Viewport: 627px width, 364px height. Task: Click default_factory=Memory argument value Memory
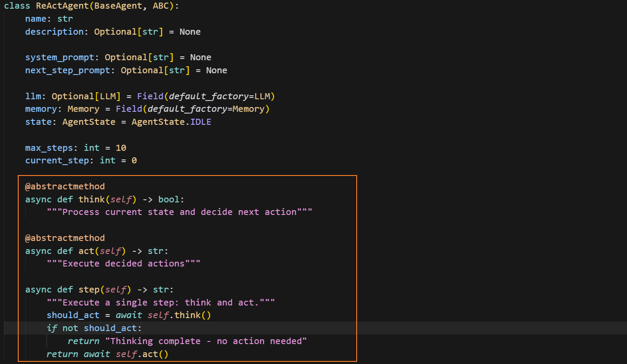tap(249, 109)
